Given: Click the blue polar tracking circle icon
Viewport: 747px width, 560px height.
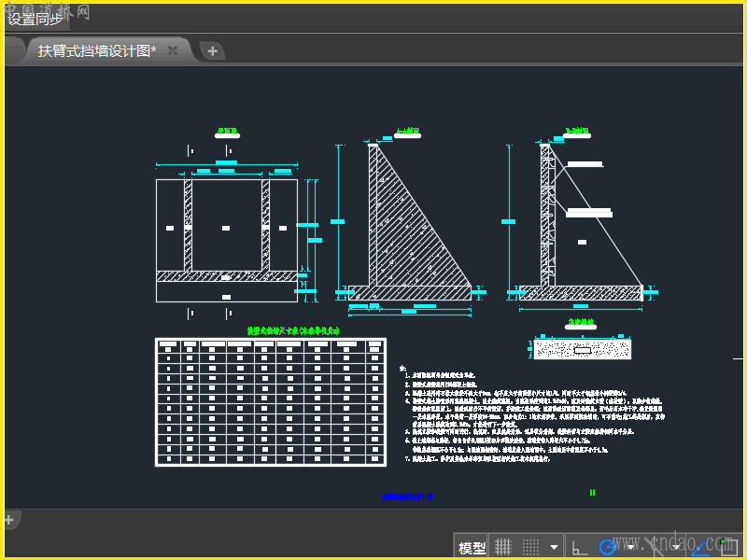Looking at the screenshot, I should click(x=608, y=547).
